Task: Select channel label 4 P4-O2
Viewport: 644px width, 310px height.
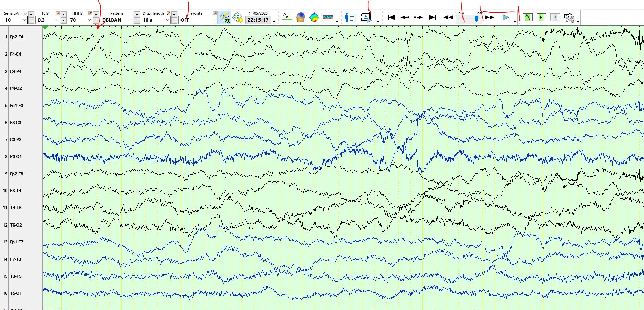Action: [x=13, y=88]
